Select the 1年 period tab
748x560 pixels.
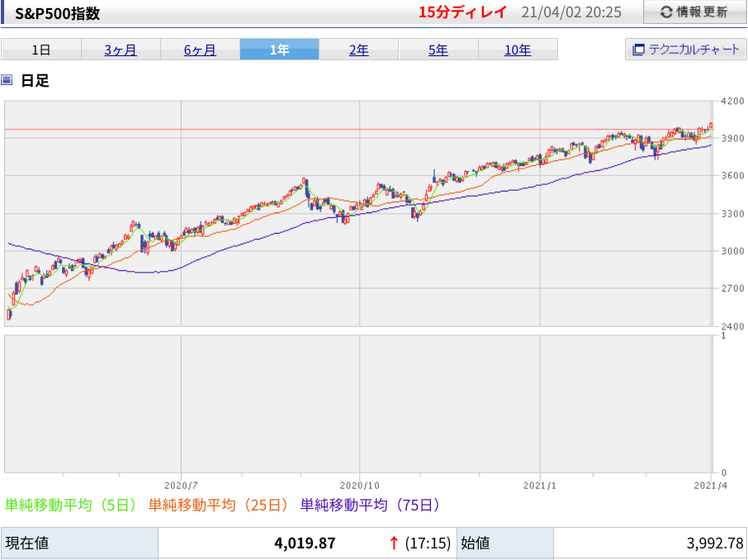pyautogui.click(x=280, y=50)
